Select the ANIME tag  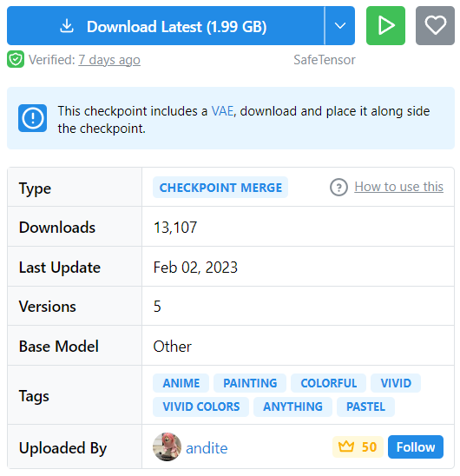(181, 383)
